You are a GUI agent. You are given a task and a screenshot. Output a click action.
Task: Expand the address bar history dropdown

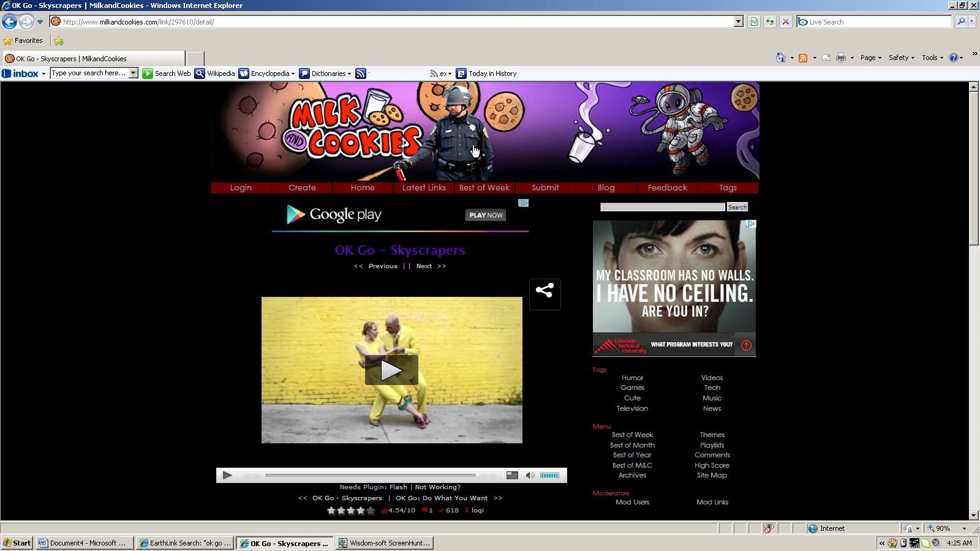pos(738,21)
